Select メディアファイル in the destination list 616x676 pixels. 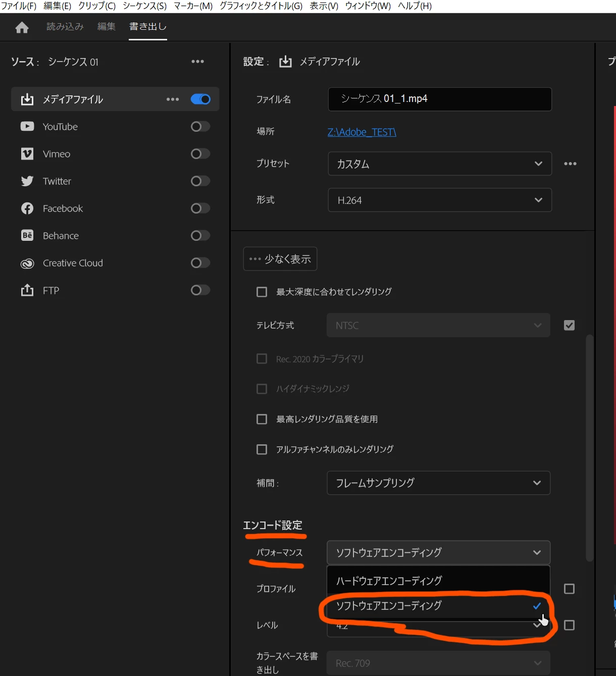73,99
